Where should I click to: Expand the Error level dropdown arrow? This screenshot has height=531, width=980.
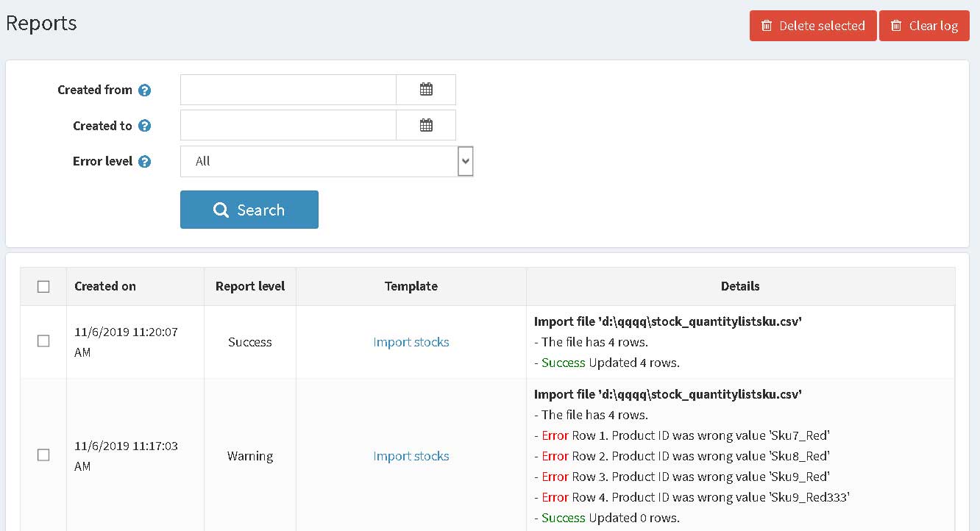point(465,161)
